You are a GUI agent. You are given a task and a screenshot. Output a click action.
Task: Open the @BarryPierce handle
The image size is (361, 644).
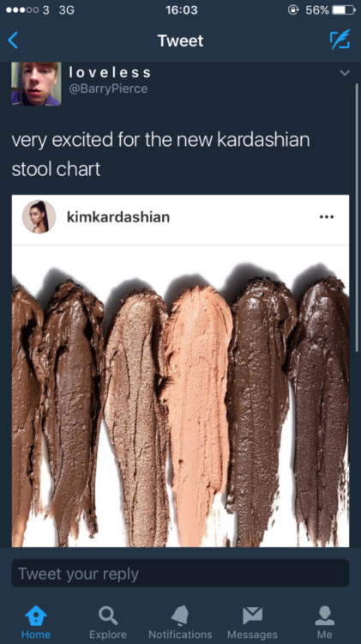(108, 88)
